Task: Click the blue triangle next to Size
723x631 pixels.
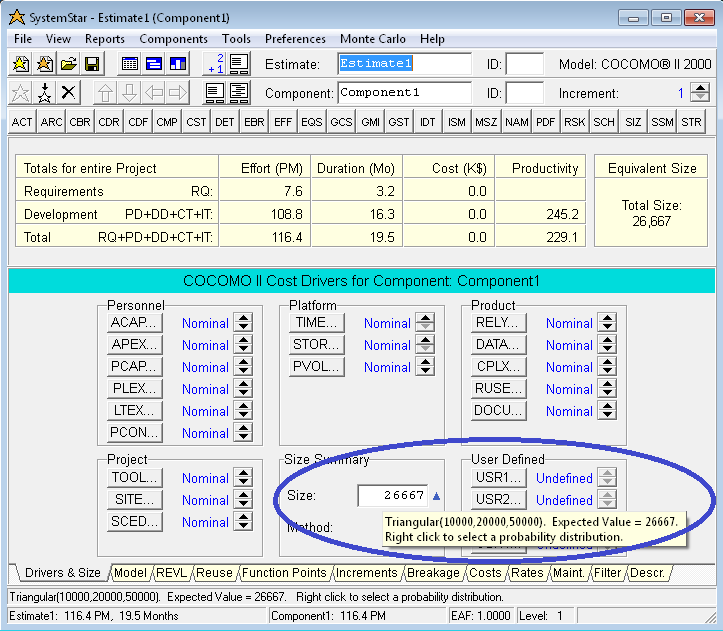Action: point(437,496)
